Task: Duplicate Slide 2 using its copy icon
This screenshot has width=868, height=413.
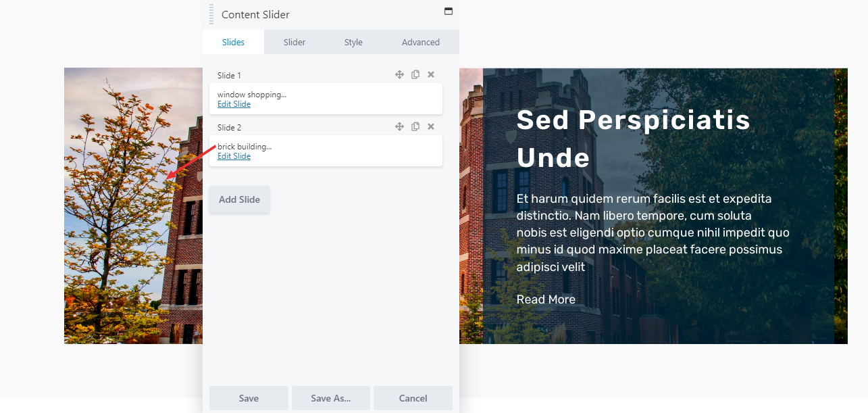Action: (x=415, y=126)
